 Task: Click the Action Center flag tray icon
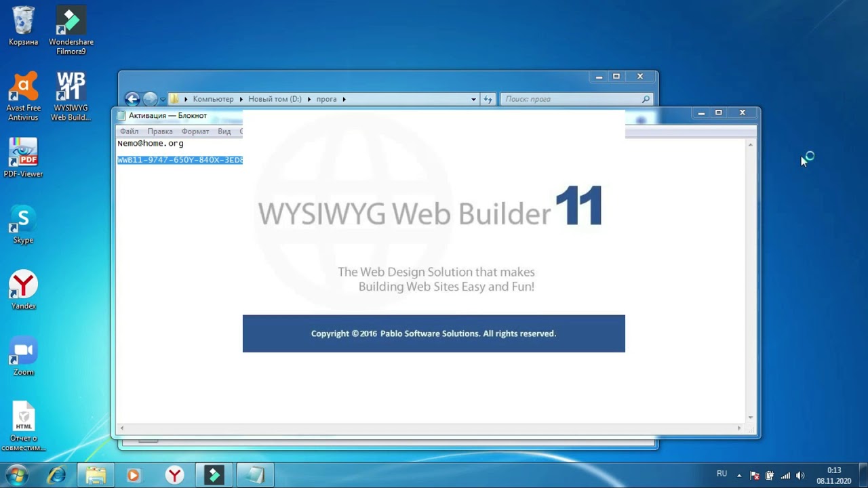(755, 476)
